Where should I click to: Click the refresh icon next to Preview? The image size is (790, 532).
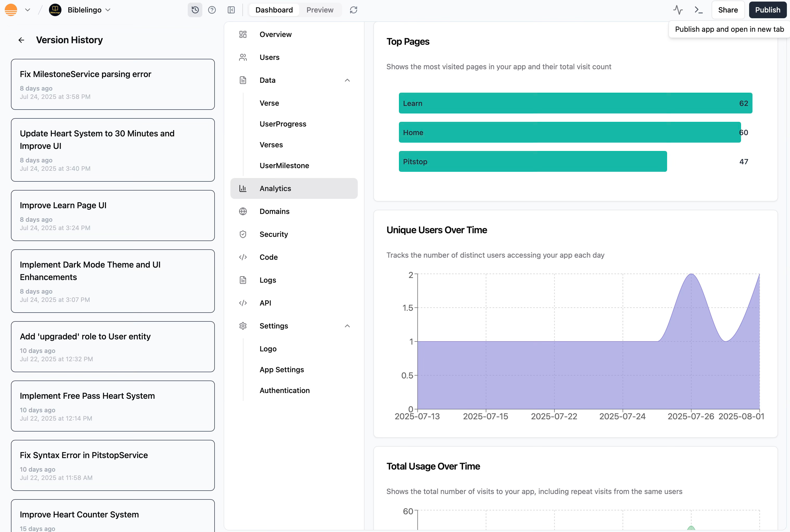pyautogui.click(x=353, y=10)
